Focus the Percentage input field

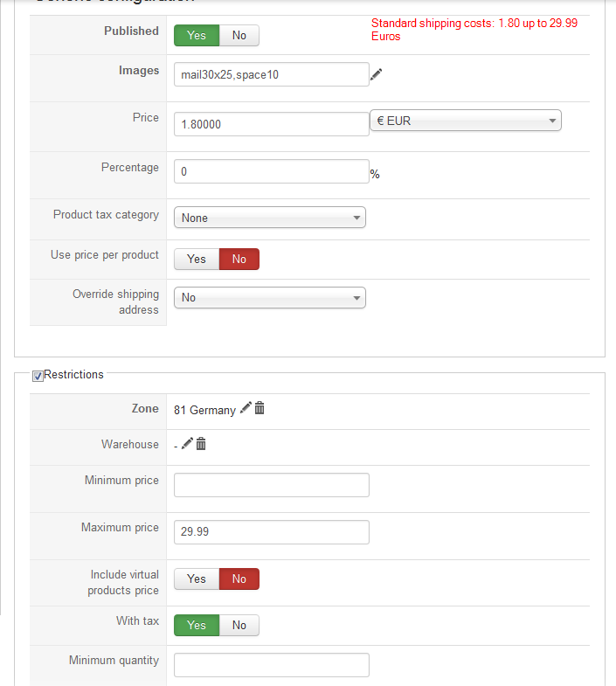click(271, 171)
